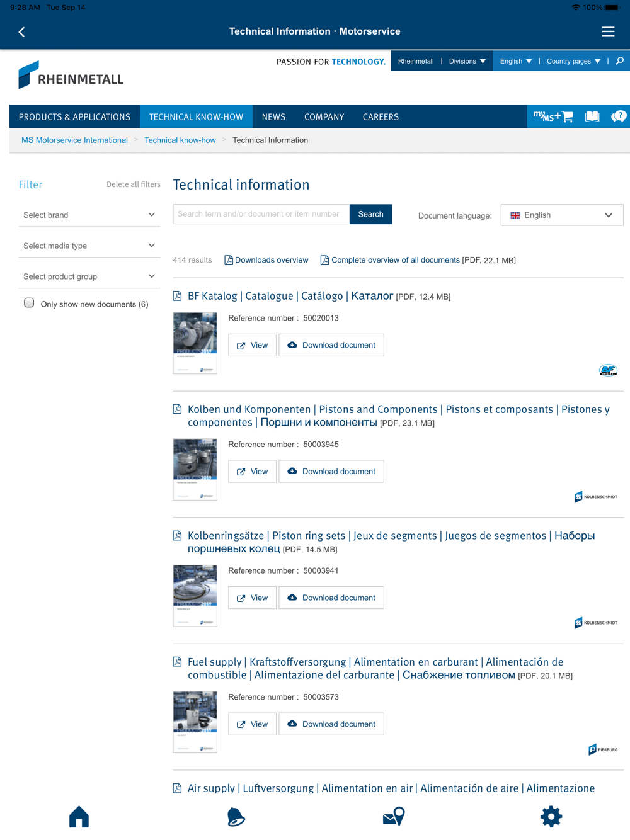View the Fuel supply document
This screenshot has height=840, width=630.
click(252, 724)
